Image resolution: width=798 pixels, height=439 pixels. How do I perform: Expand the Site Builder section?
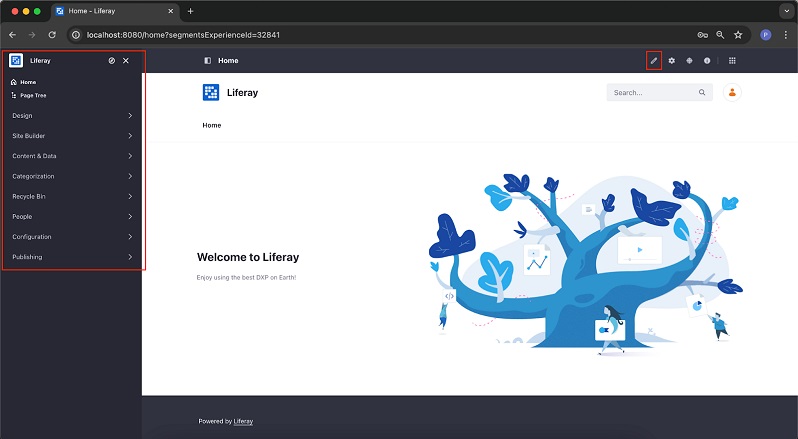72,136
